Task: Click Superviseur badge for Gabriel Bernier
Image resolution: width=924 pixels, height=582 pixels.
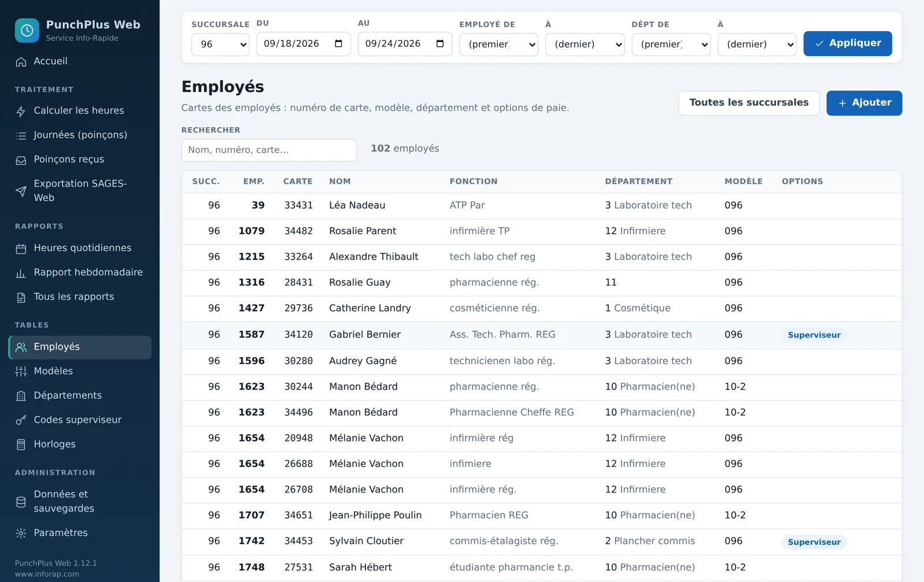Action: tap(814, 335)
